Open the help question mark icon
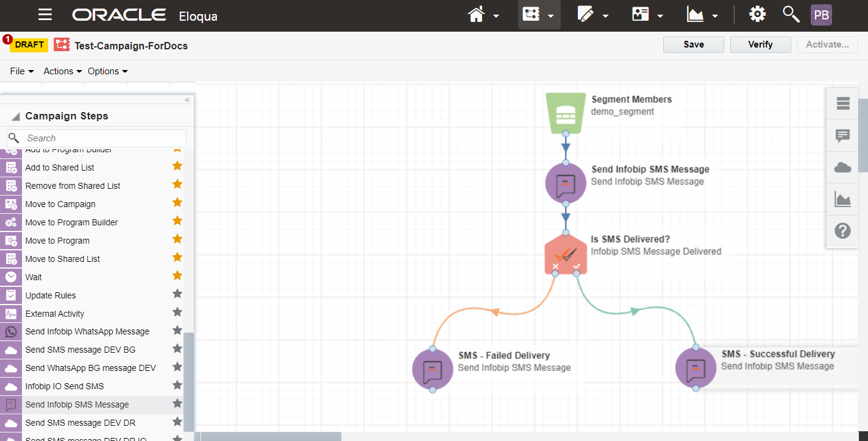Viewport: 868px width, 441px height. click(x=842, y=231)
